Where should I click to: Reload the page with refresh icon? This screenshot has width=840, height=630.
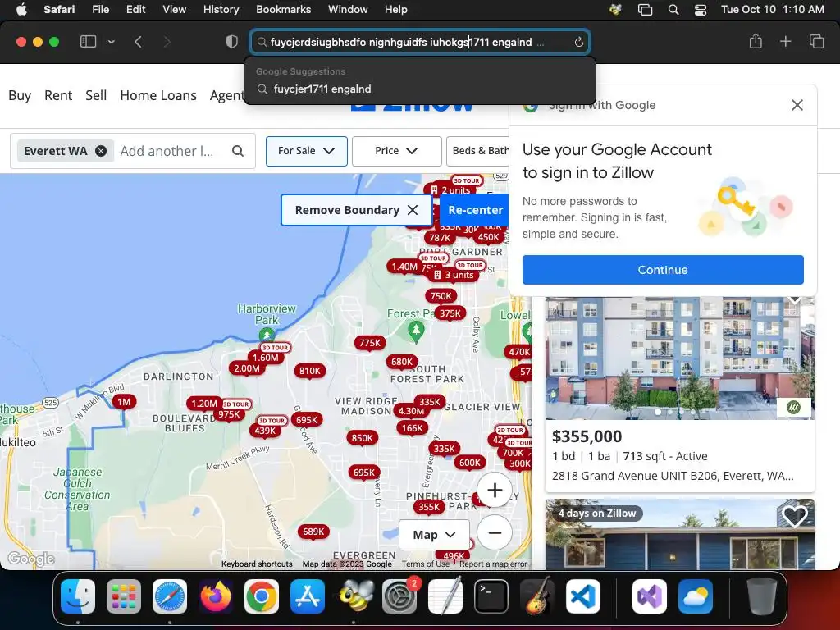point(578,42)
